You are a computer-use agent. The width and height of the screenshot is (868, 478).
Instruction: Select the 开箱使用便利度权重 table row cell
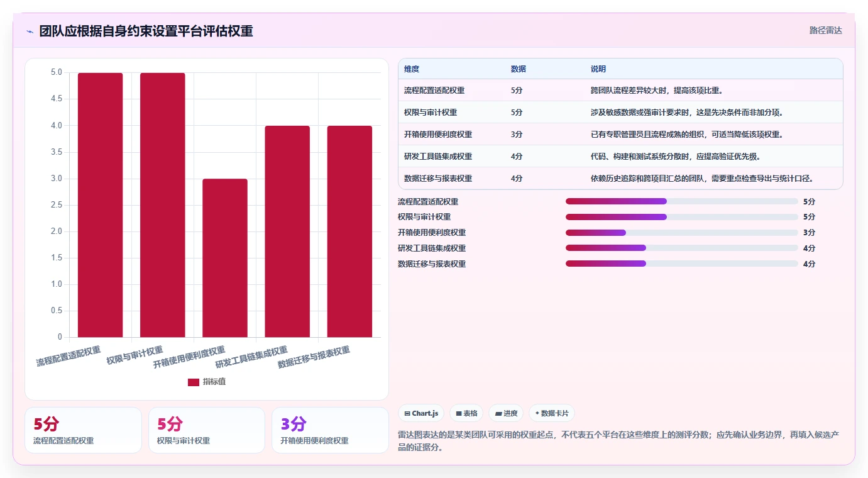coord(438,135)
